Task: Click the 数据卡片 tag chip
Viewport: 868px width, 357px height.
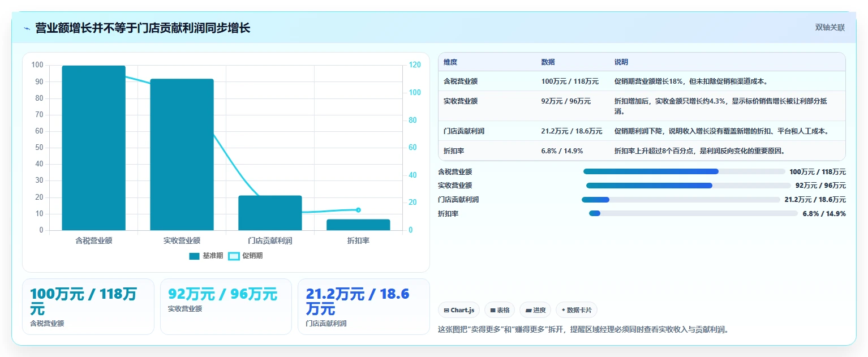Action: point(577,310)
